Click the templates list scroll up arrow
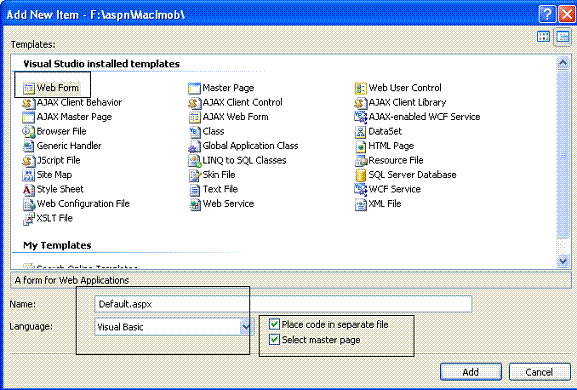Viewport: 577px width, 390px height. tap(563, 63)
